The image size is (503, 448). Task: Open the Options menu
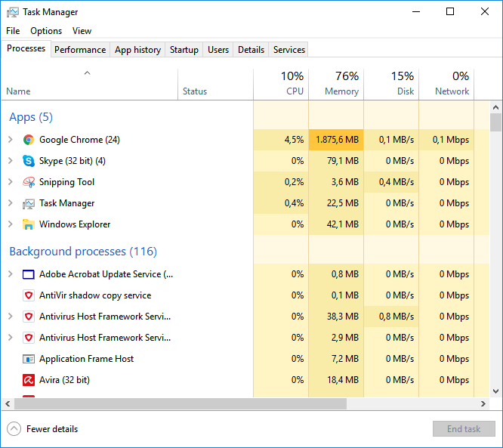[x=46, y=31]
